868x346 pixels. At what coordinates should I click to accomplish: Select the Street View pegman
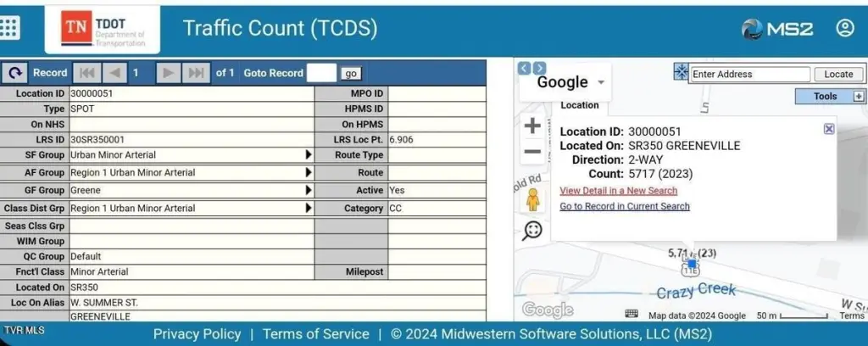(532, 200)
